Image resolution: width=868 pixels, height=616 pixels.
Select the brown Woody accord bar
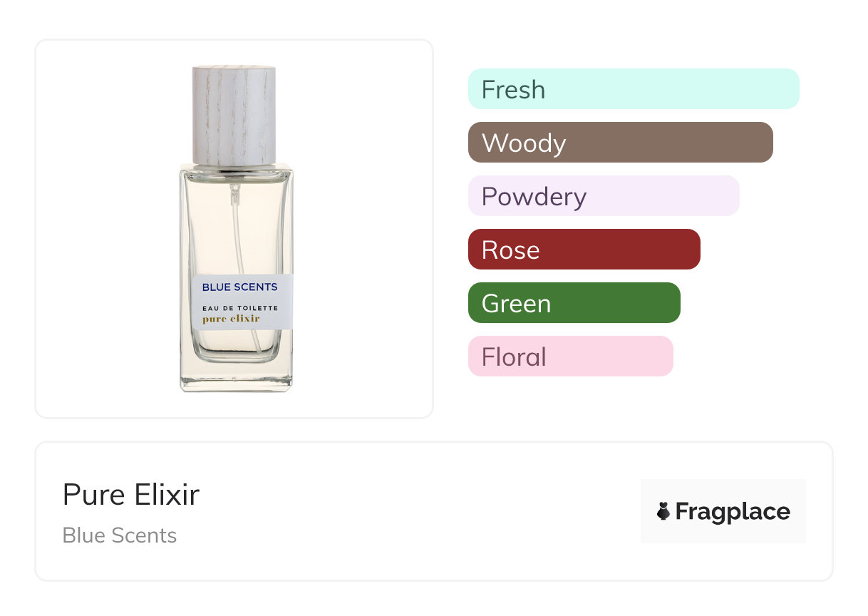pyautogui.click(x=621, y=143)
